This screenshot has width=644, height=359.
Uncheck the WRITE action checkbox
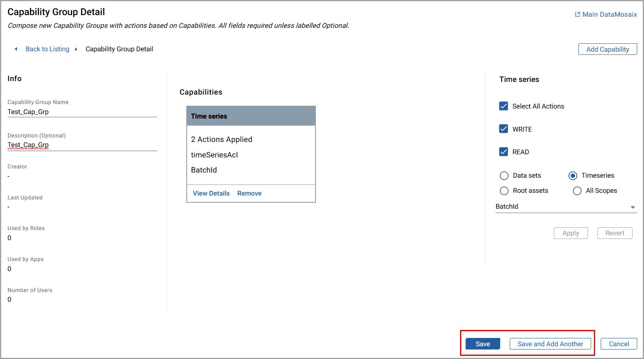[503, 129]
